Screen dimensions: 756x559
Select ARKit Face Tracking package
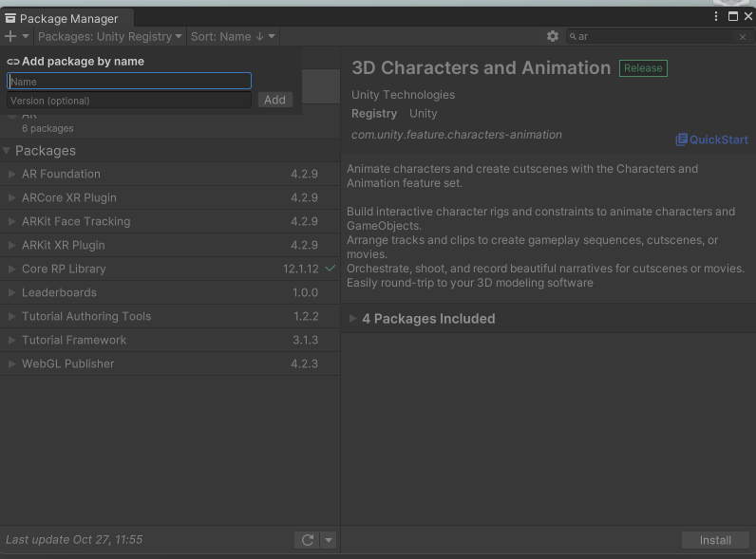(x=170, y=221)
